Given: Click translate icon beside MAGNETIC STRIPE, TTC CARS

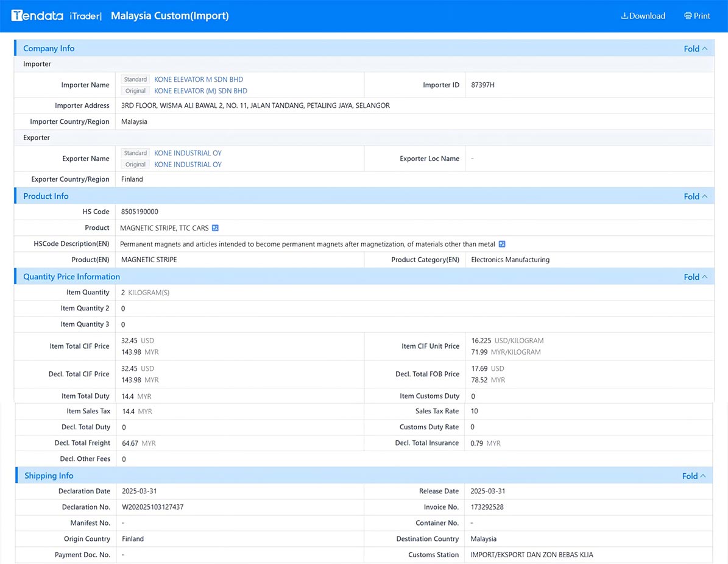Looking at the screenshot, I should point(215,228).
